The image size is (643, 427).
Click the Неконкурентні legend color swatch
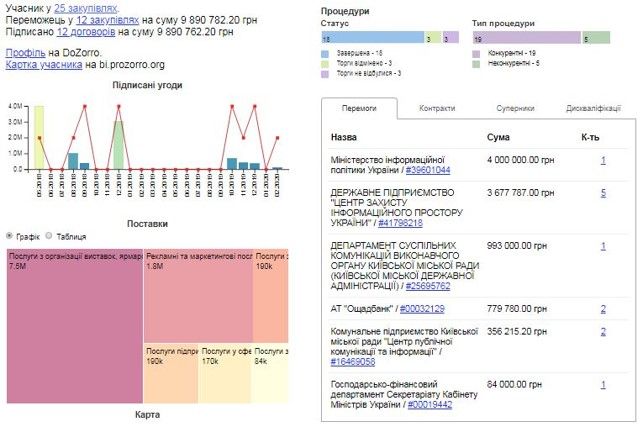(477, 63)
